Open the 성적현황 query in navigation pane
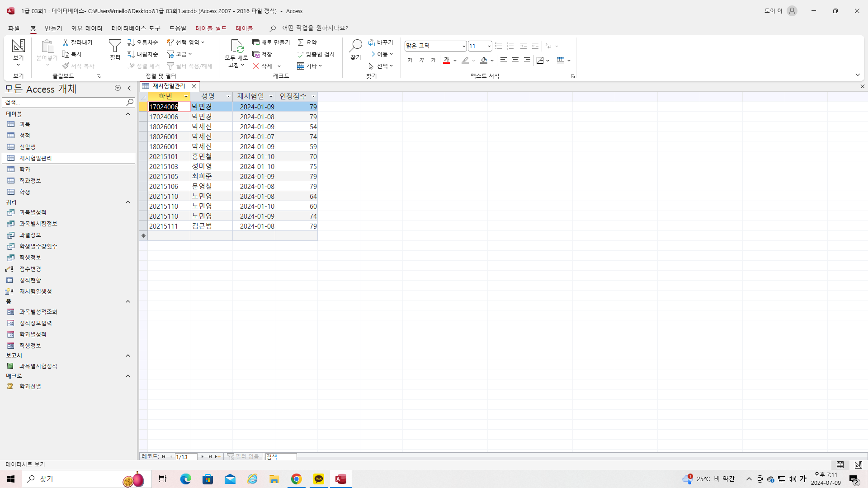 pos(30,280)
